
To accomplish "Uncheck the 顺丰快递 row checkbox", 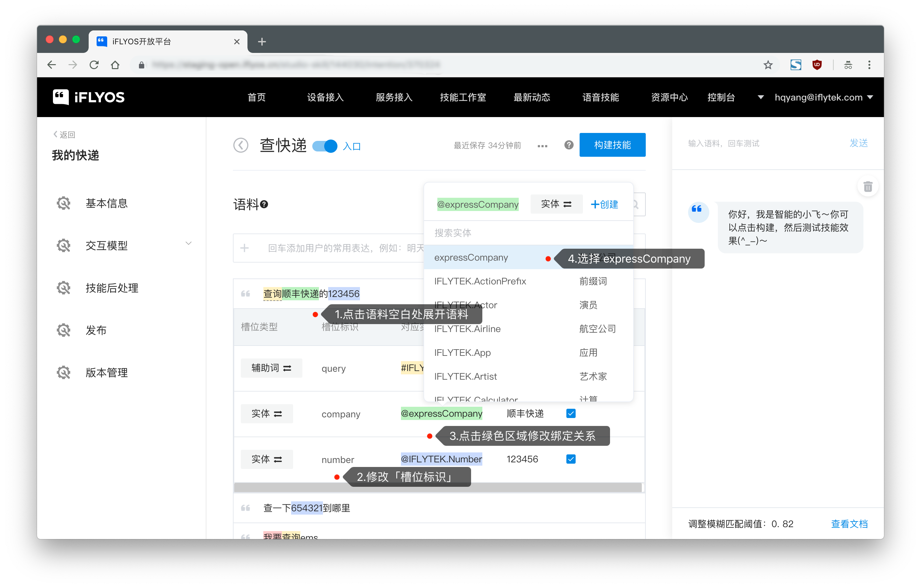I will pyautogui.click(x=571, y=413).
